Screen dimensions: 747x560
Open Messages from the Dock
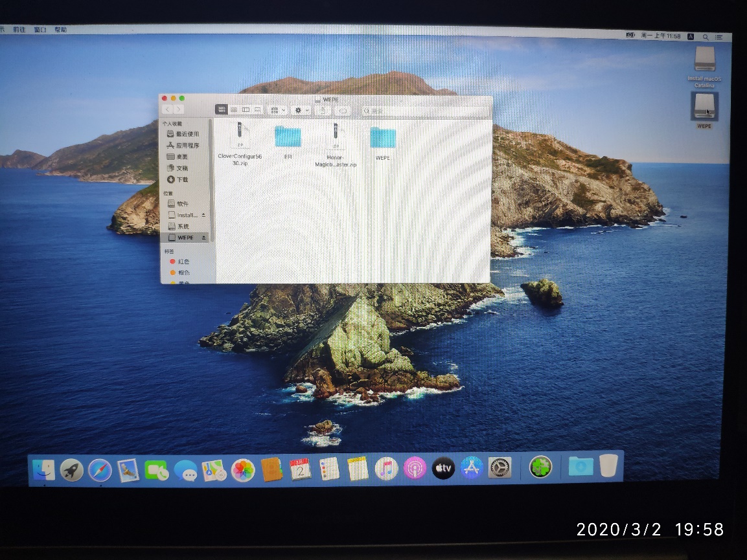[185, 470]
